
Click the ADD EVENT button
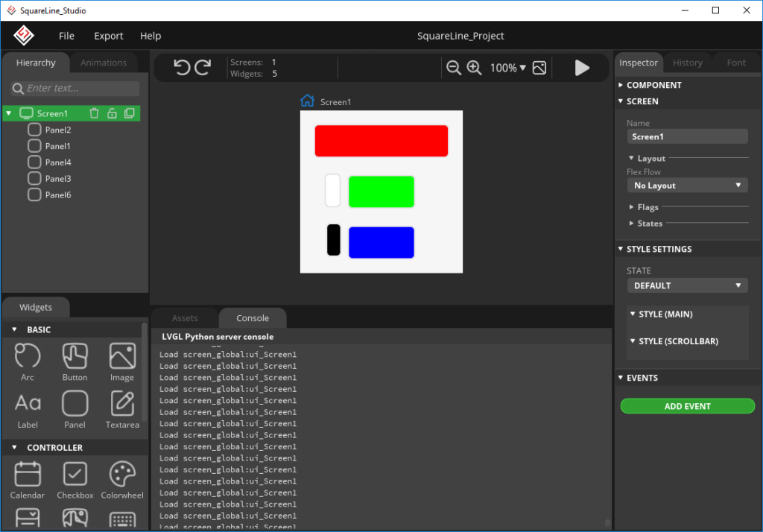686,406
